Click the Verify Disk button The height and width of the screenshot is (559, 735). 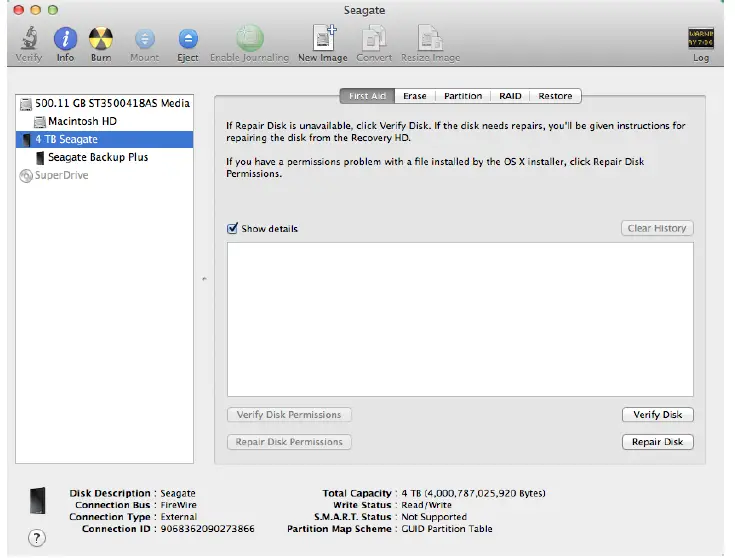pyautogui.click(x=658, y=415)
